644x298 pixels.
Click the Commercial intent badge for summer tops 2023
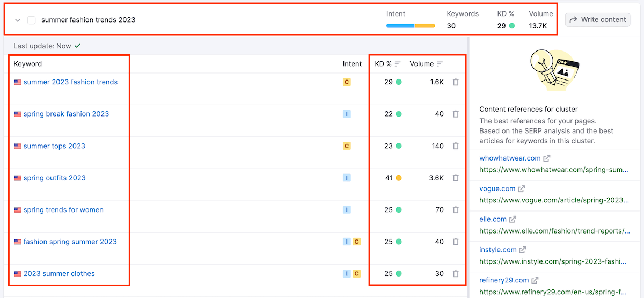(x=347, y=146)
